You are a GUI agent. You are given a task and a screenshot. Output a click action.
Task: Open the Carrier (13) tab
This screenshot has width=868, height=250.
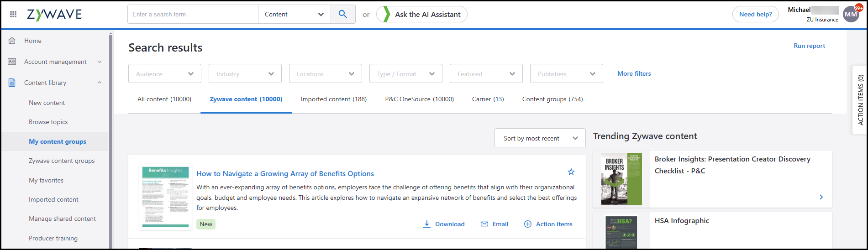[488, 99]
